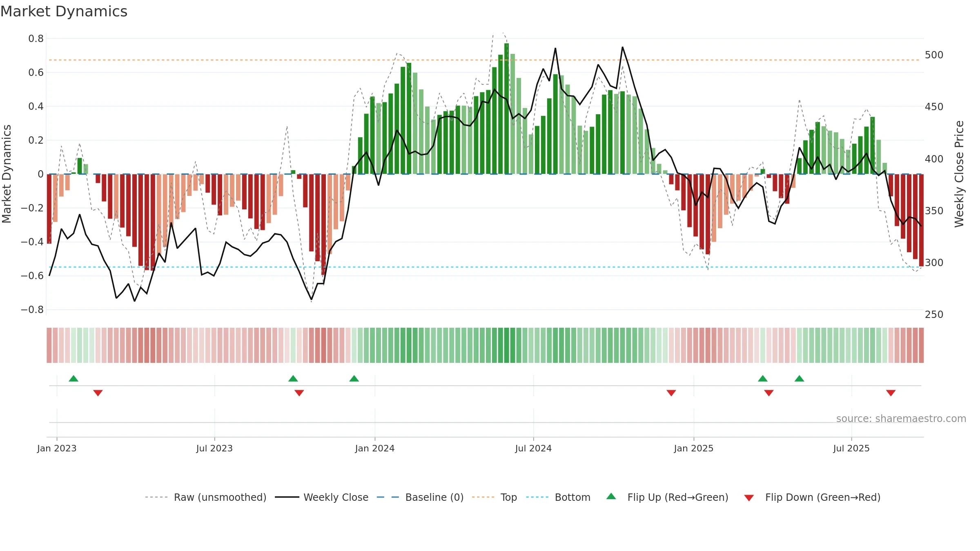
Task: Click the 0.2 left axis tick label
Action: [36, 140]
